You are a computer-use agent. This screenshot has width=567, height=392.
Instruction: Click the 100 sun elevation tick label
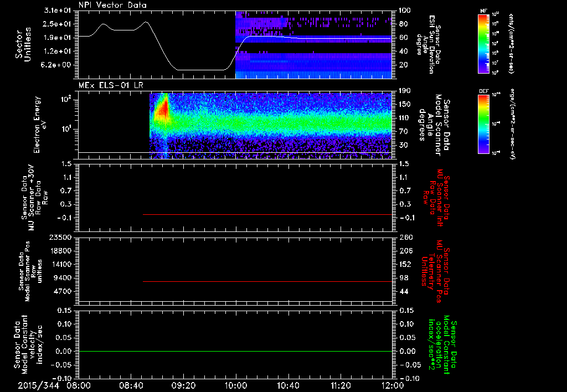click(x=405, y=11)
